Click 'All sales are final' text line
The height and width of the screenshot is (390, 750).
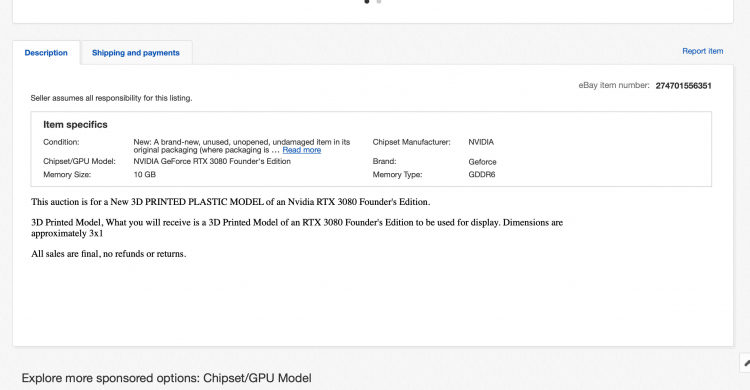[109, 254]
